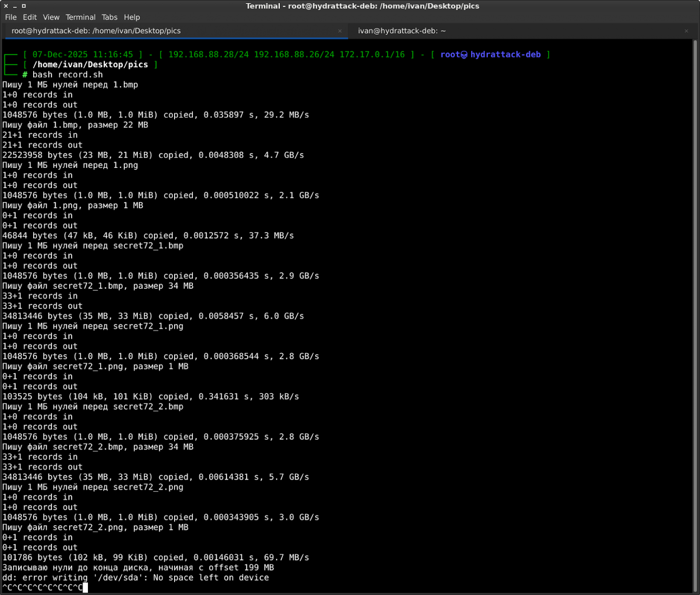Open the View menu
This screenshot has width=700, height=595.
pyautogui.click(x=51, y=17)
